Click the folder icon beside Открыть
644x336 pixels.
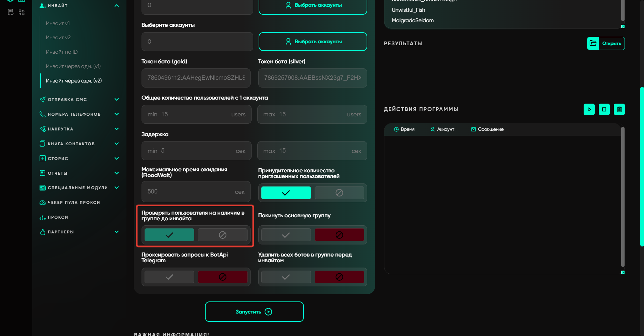click(x=593, y=43)
